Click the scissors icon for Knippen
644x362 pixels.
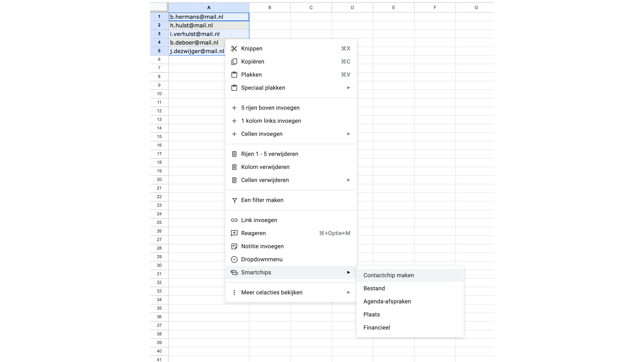point(234,48)
